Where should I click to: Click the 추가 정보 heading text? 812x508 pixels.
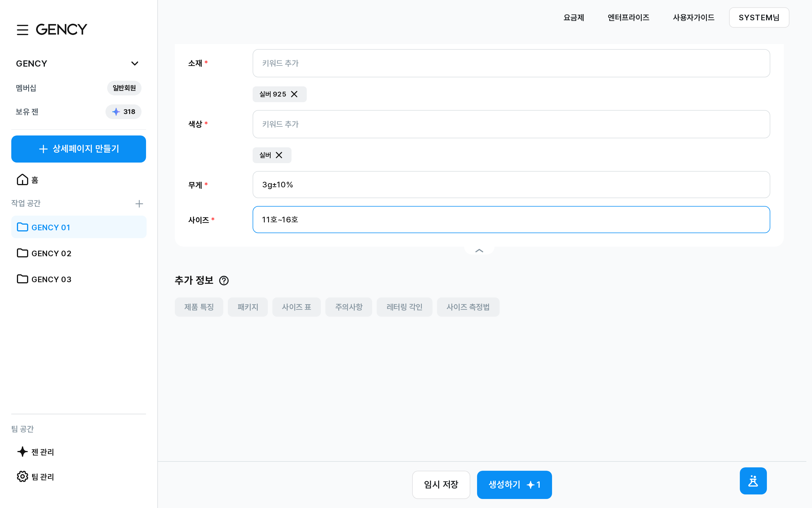(194, 280)
